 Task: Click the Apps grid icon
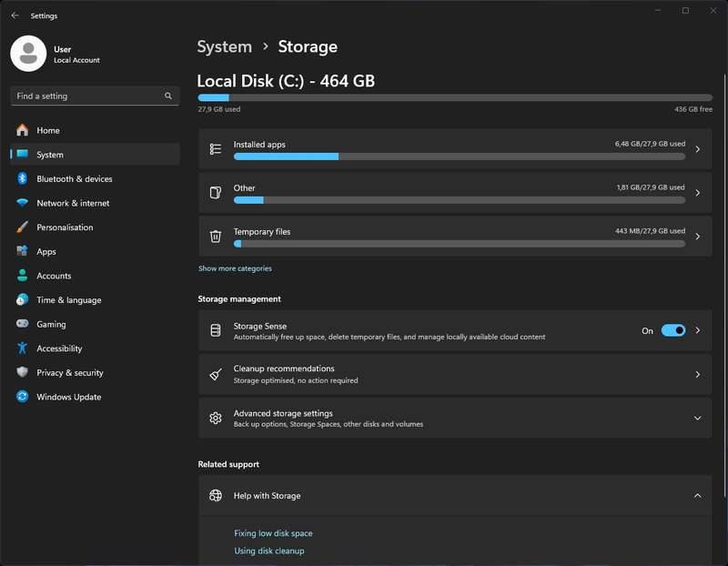[x=22, y=251]
